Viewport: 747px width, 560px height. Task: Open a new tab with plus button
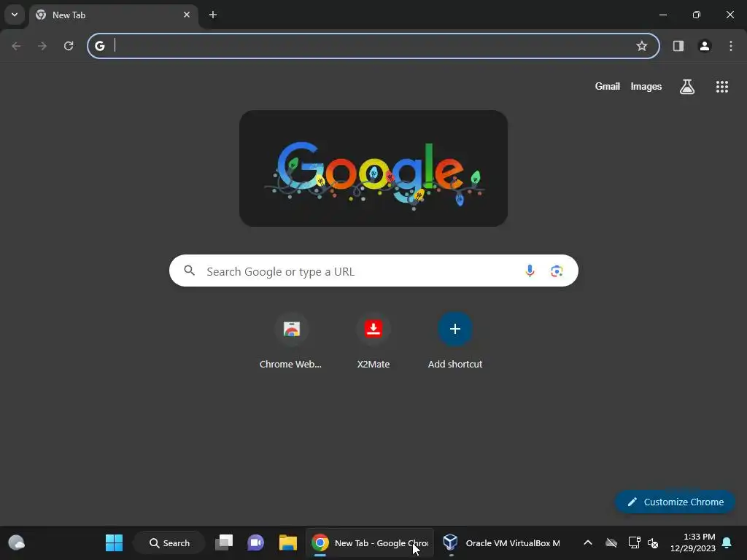tap(213, 15)
